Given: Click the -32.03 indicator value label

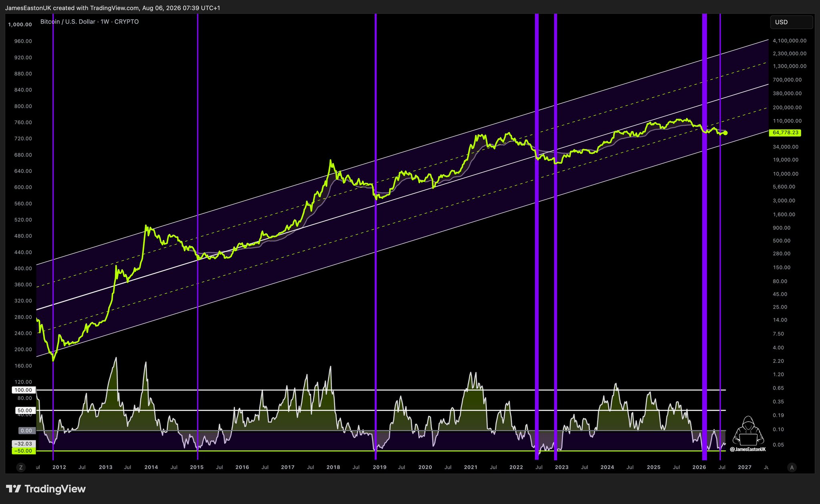Looking at the screenshot, I should click(24, 444).
